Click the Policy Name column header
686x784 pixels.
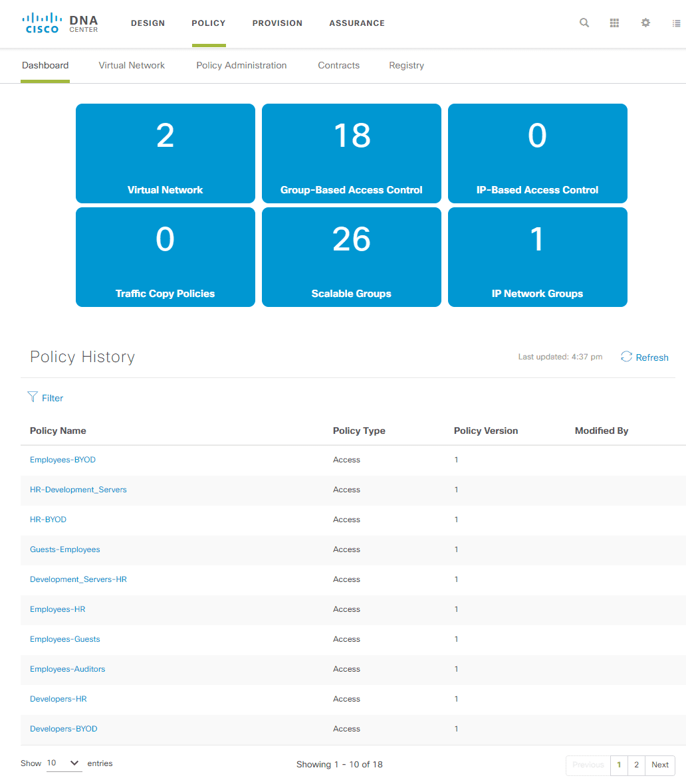pyautogui.click(x=58, y=431)
